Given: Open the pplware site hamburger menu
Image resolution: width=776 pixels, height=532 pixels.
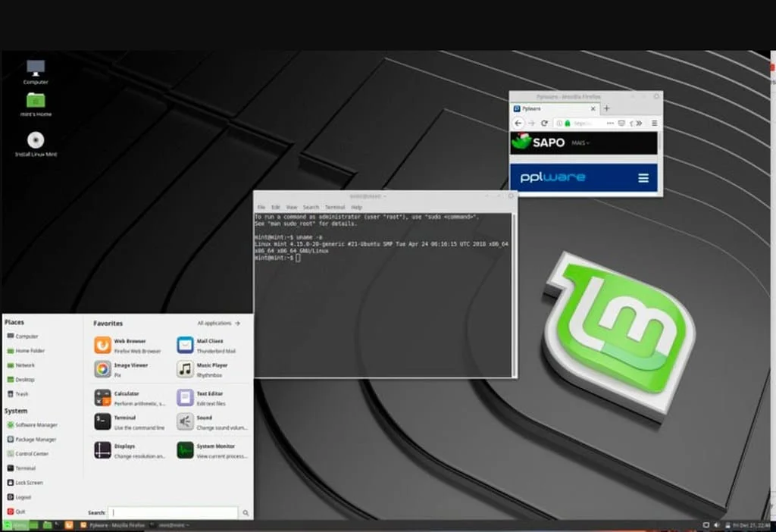Looking at the screenshot, I should (643, 177).
